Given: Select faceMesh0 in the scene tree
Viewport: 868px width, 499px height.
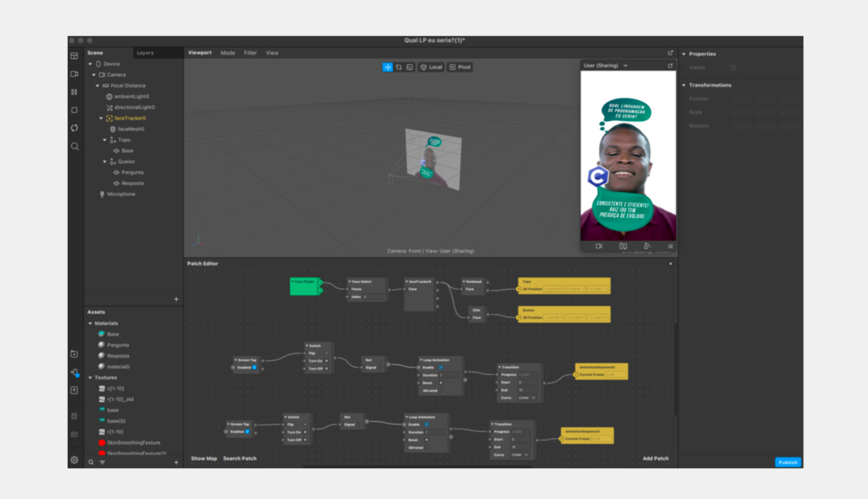Looking at the screenshot, I should click(131, 129).
